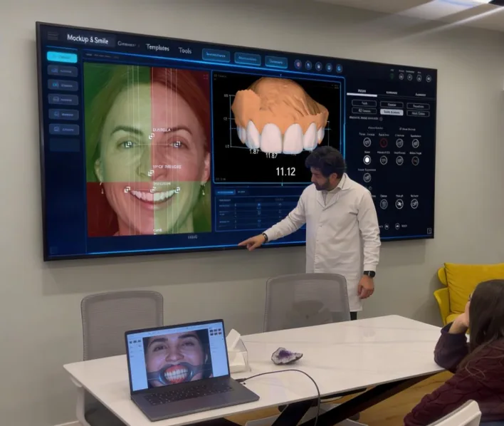Select the landmark marker on the green-tinted eye

(129, 144)
